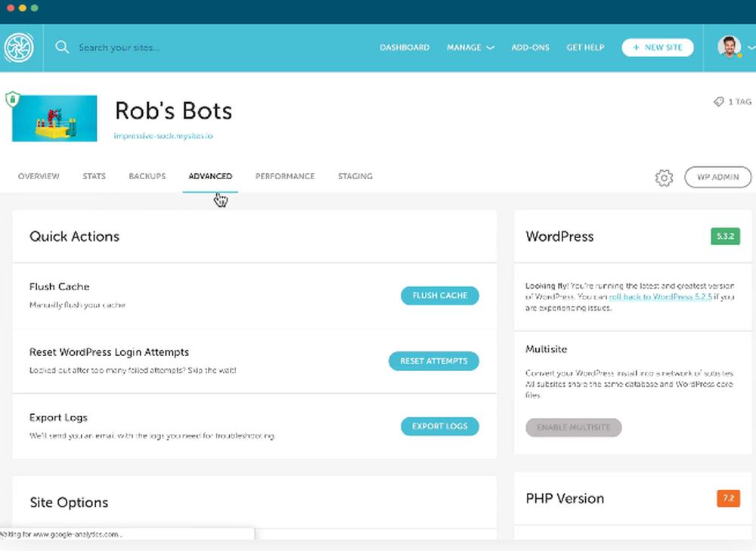Viewport: 756px width, 551px height.
Task: Open Add-Ons in top navigation
Action: coord(530,48)
